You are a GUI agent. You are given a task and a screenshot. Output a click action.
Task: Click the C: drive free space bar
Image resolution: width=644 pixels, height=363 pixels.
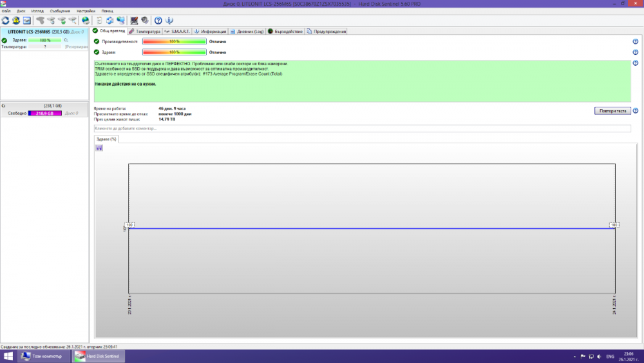pos(44,113)
